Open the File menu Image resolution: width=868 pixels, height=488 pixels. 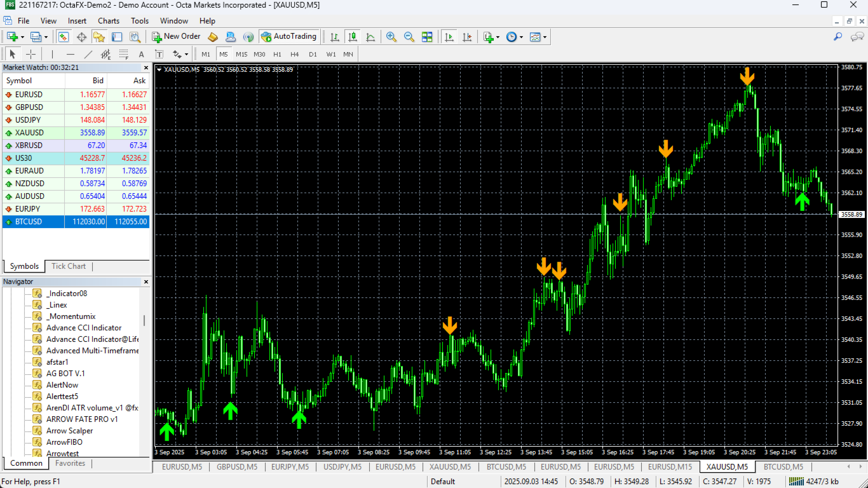coord(24,21)
